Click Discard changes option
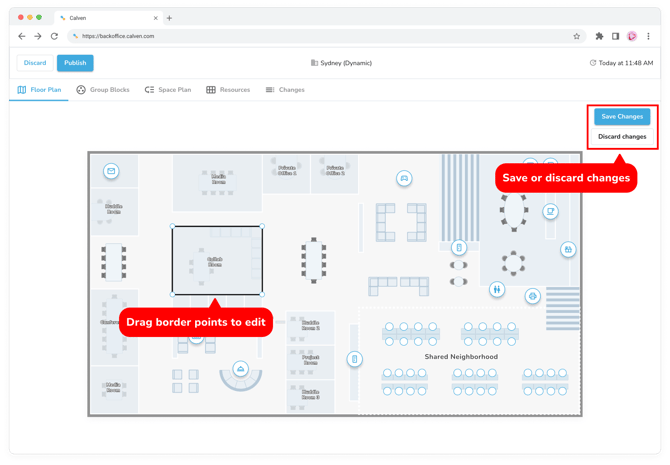 [x=622, y=137]
